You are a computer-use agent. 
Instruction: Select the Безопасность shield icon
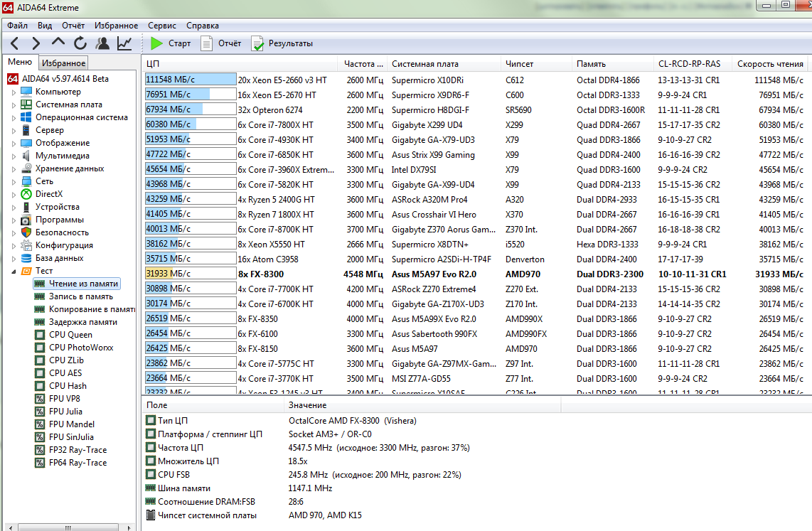26,232
